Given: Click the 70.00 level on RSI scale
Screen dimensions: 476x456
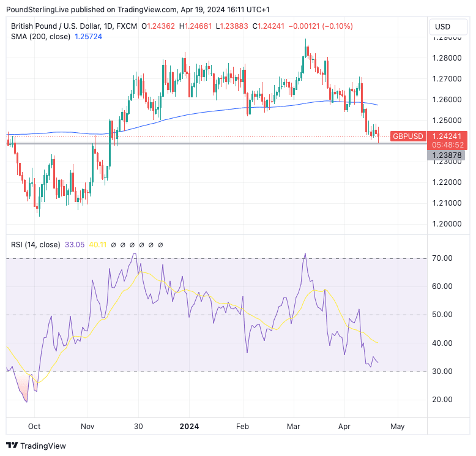Looking at the screenshot, I should pyautogui.click(x=442, y=258).
